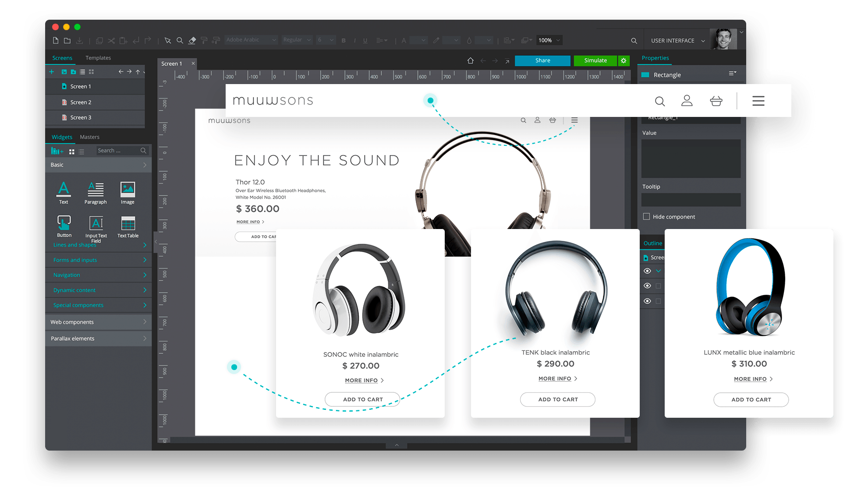The image size is (868, 497).
Task: Select the arrow selection tool
Action: click(x=167, y=40)
